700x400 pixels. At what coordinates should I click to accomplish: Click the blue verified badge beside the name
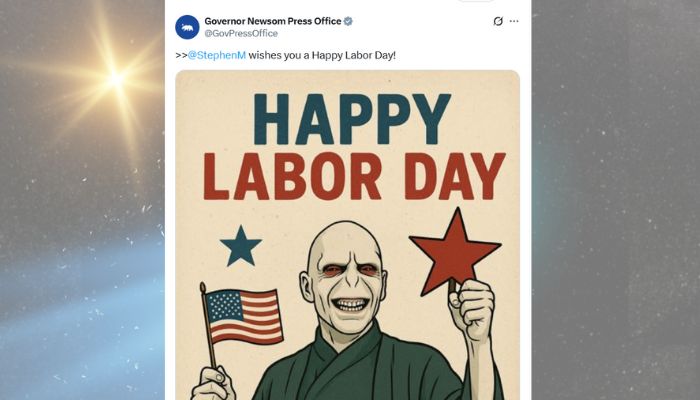pos(348,21)
